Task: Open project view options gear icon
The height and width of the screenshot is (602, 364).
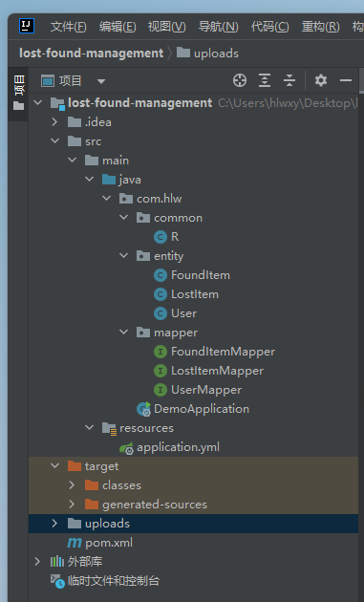Action: (x=321, y=80)
